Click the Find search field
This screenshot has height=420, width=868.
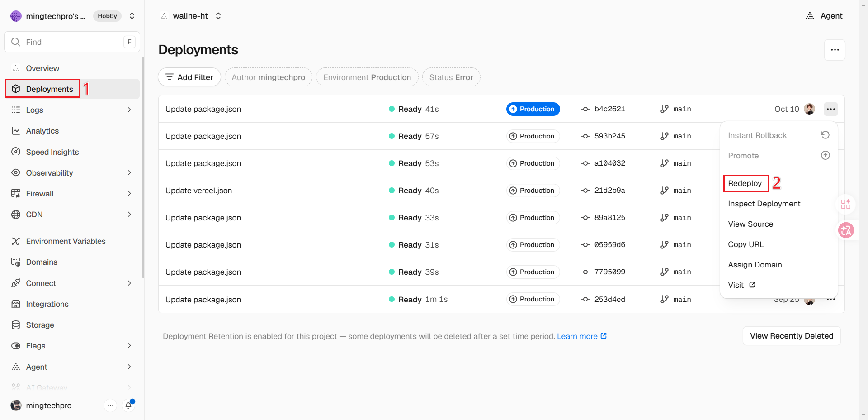(72, 42)
